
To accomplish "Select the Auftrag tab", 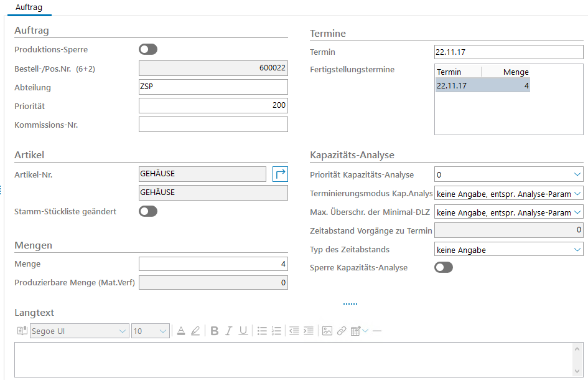I will (29, 7).
